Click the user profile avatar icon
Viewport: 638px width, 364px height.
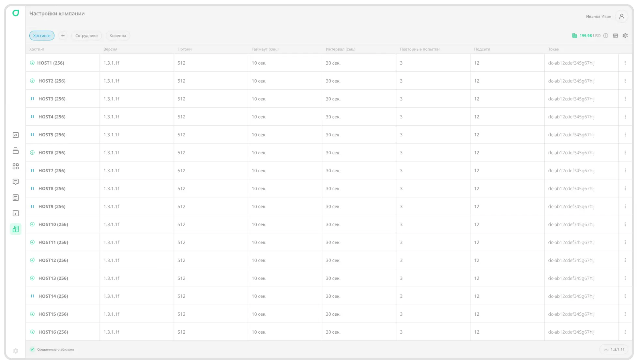622,16
